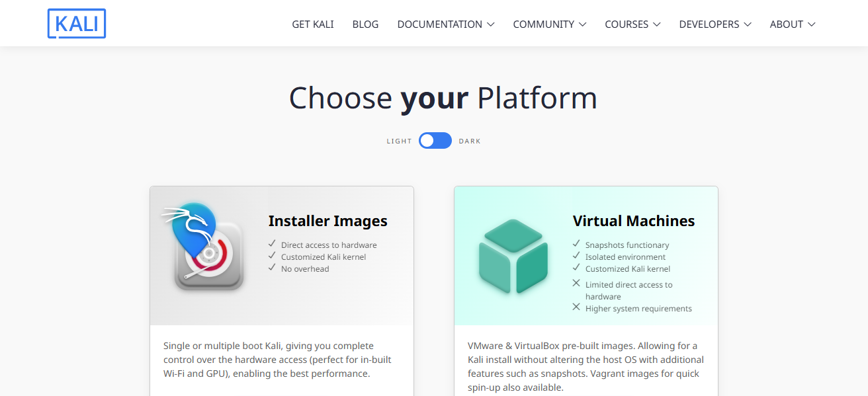The height and width of the screenshot is (396, 868).
Task: Click the checkmark beside No overhead
Action: (x=272, y=268)
